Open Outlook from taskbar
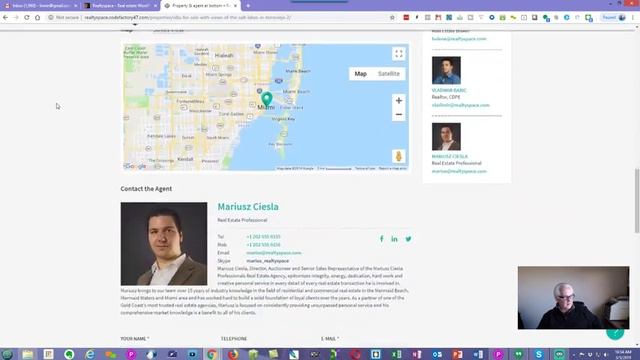The image size is (640, 360). point(437,354)
